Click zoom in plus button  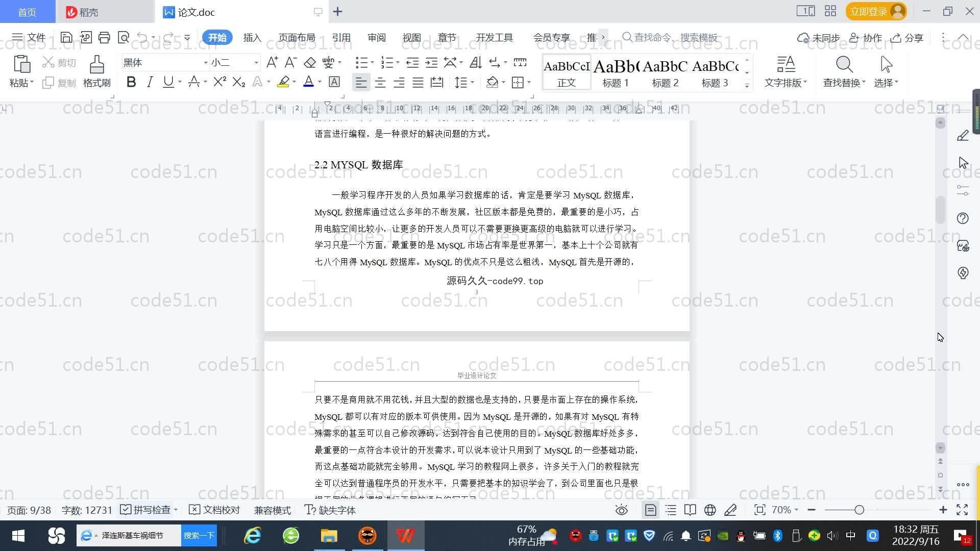[x=943, y=510]
